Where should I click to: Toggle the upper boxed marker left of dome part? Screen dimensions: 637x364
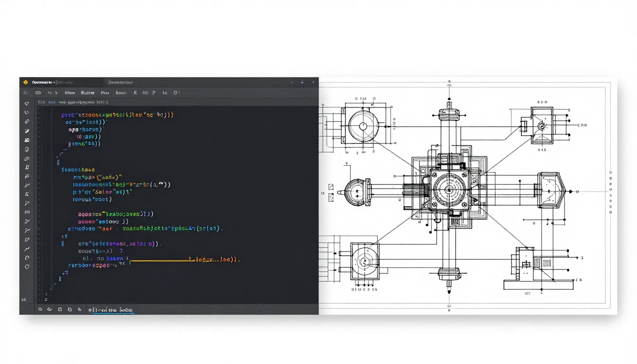tap(331, 186)
